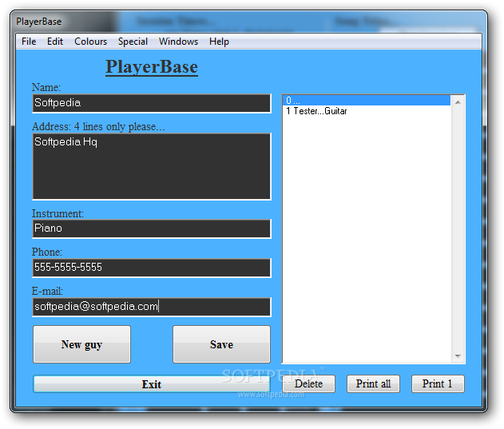The width and height of the screenshot is (504, 429).
Task: Click the Phone field with 555-5555-5555
Action: 152,268
